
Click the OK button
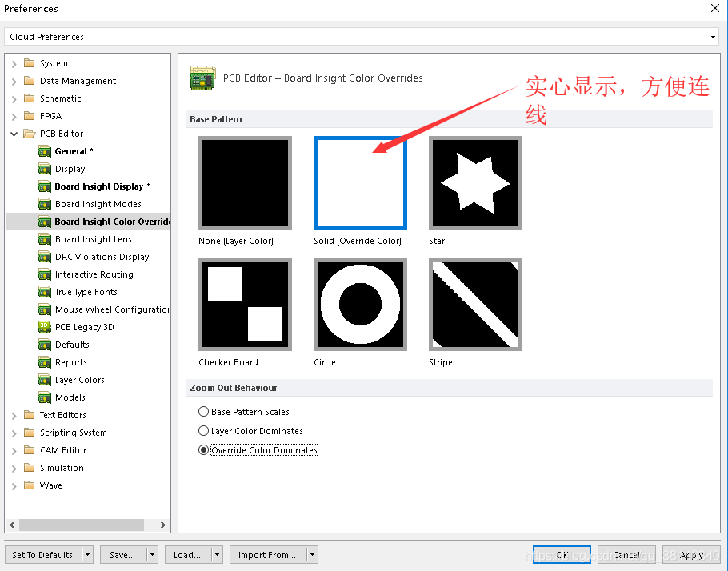tap(562, 555)
